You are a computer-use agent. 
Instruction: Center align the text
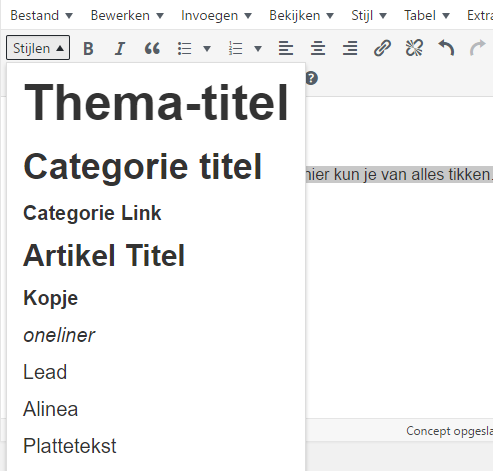(318, 49)
